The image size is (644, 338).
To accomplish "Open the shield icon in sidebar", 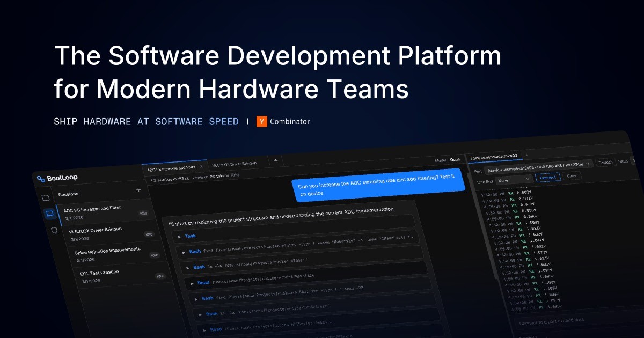I will [x=54, y=230].
